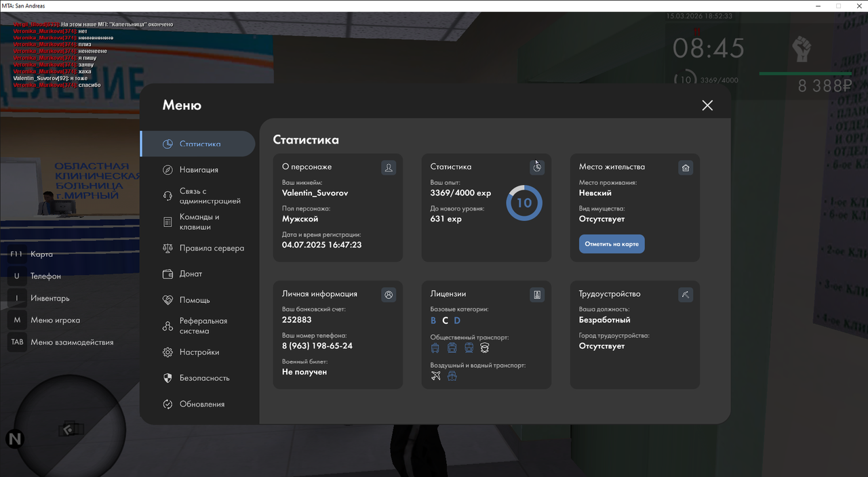Image resolution: width=868 pixels, height=477 pixels.
Task: Open Реферальная система section
Action: [x=198, y=326]
